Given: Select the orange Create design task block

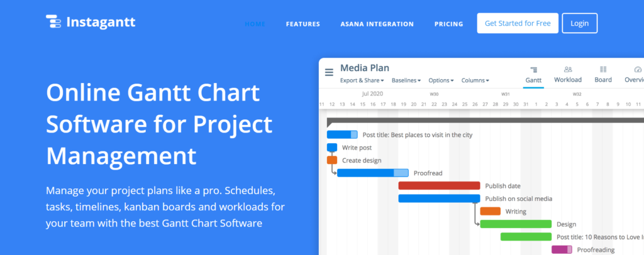Looking at the screenshot, I should coord(332,160).
